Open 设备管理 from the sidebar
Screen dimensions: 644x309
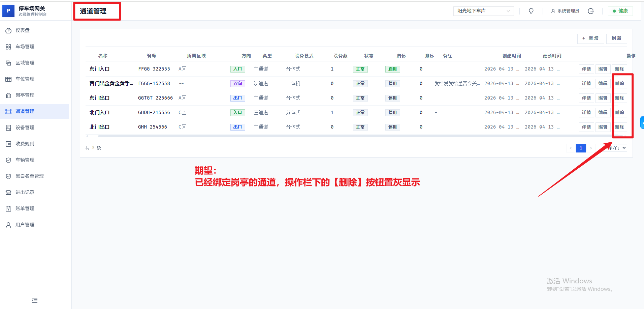tap(8, 127)
